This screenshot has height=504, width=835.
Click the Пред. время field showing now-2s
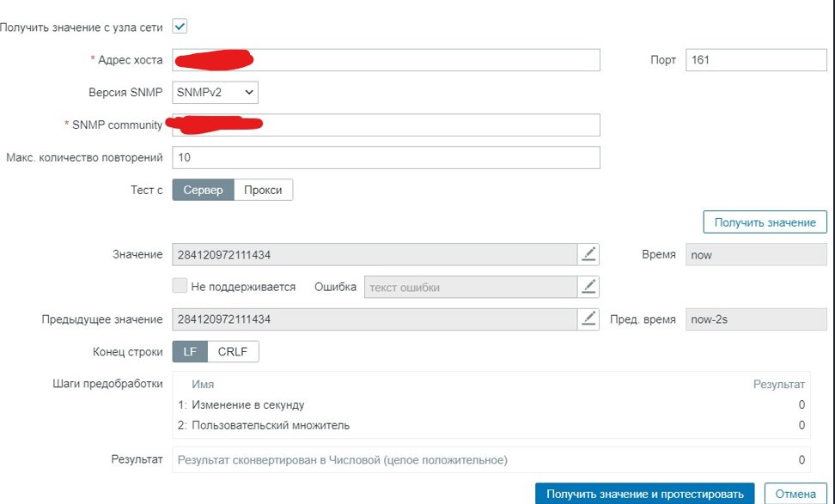click(x=756, y=319)
